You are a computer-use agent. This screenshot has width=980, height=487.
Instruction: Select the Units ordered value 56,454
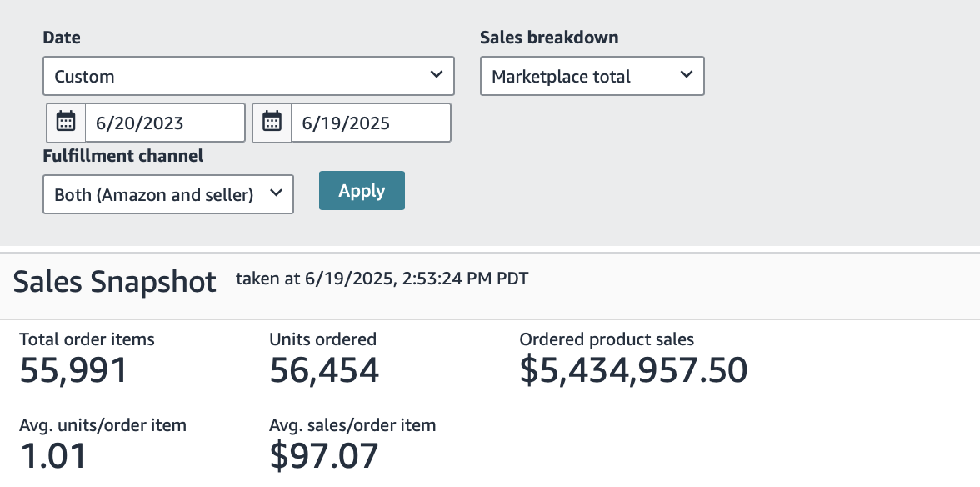coord(324,370)
